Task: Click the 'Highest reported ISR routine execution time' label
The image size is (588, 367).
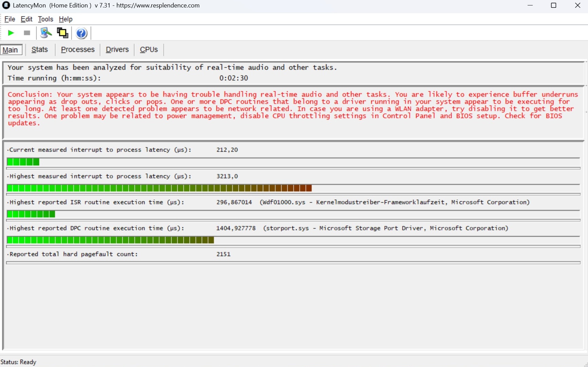Action: click(97, 202)
